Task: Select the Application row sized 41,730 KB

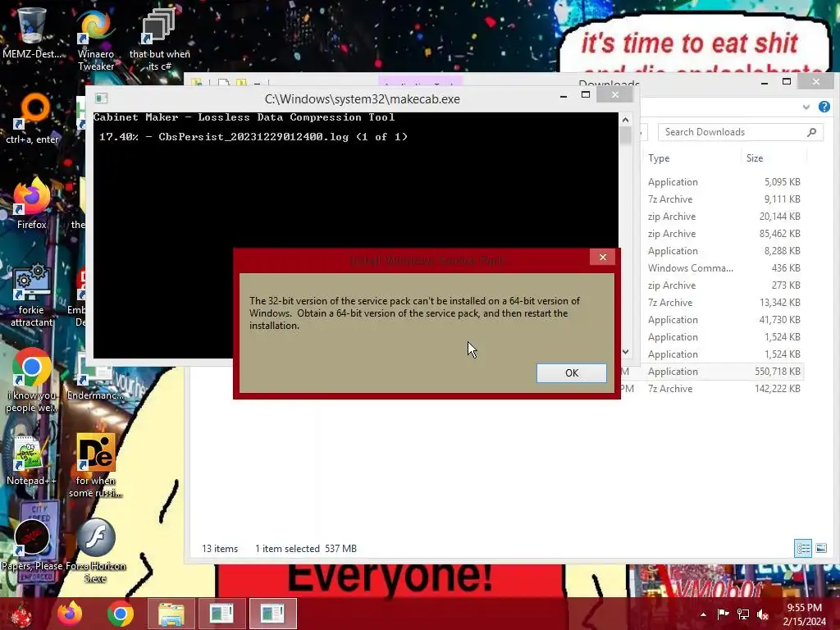Action: [x=724, y=320]
